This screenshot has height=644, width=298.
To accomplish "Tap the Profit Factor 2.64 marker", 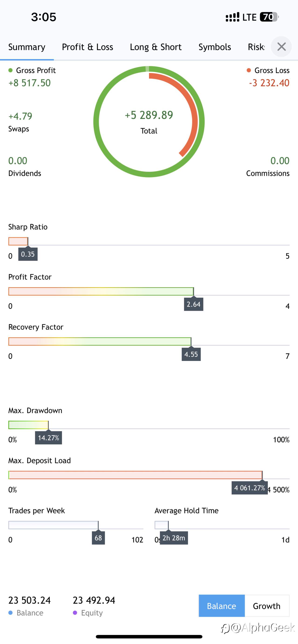I will [x=194, y=304].
